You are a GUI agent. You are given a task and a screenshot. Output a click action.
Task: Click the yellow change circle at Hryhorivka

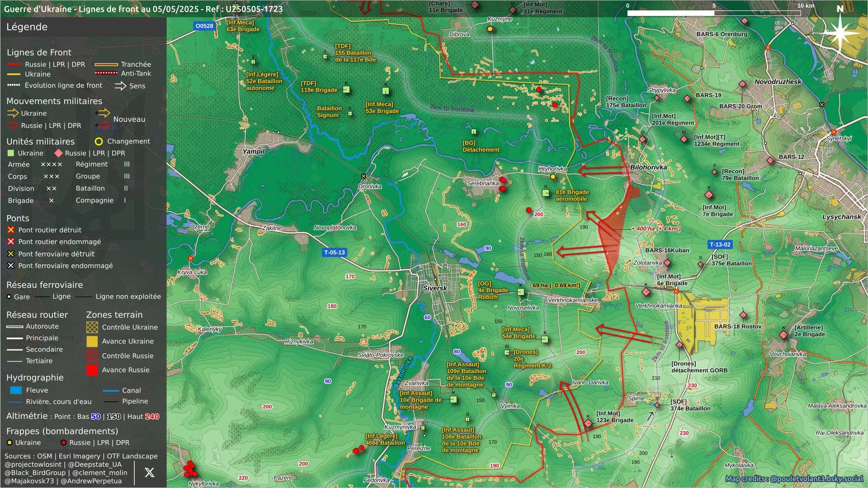point(553,177)
